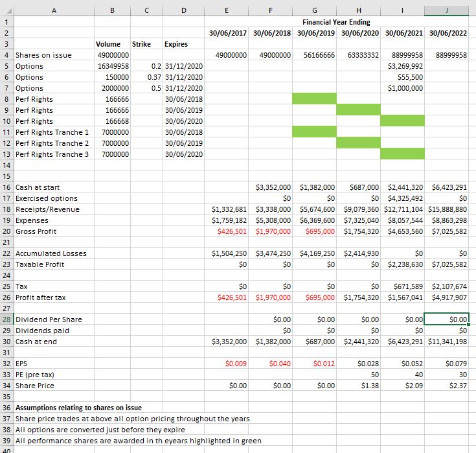This screenshot has height=453, width=476.
Task: Select the 'PE (pre tax)' label
Action: pyautogui.click(x=54, y=375)
